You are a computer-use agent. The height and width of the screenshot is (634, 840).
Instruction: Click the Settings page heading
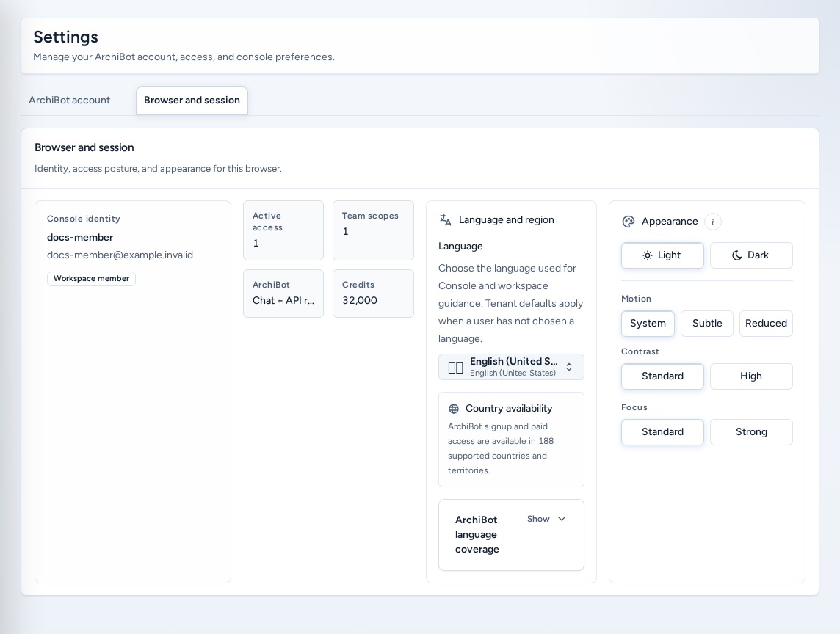[66, 37]
